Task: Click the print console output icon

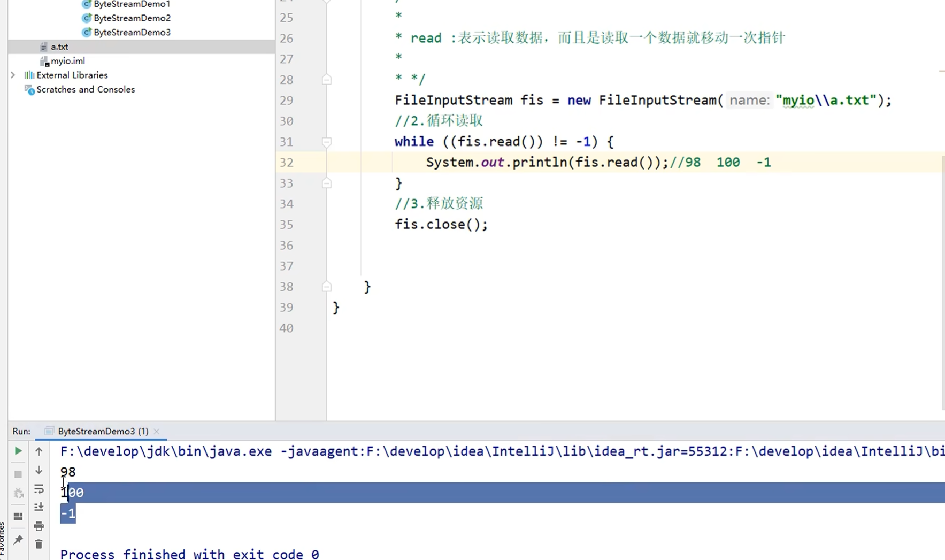Action: tap(39, 526)
